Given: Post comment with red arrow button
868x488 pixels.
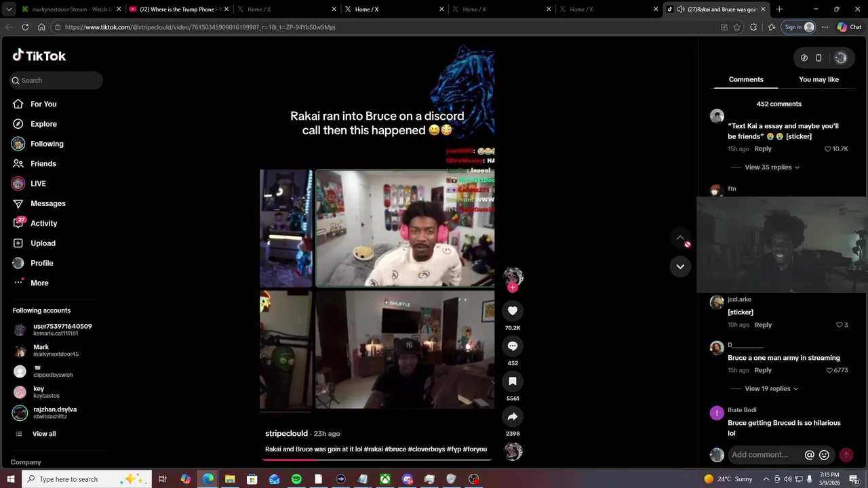Looking at the screenshot, I should point(846,455).
